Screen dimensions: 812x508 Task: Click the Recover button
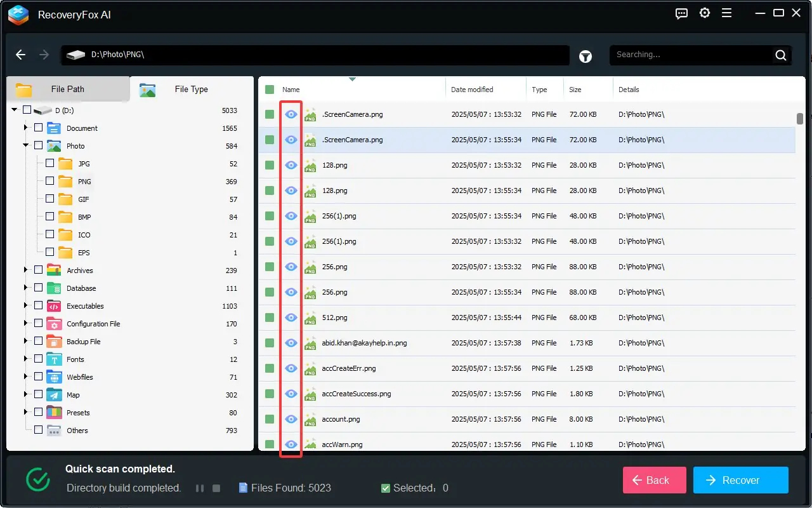click(x=741, y=480)
